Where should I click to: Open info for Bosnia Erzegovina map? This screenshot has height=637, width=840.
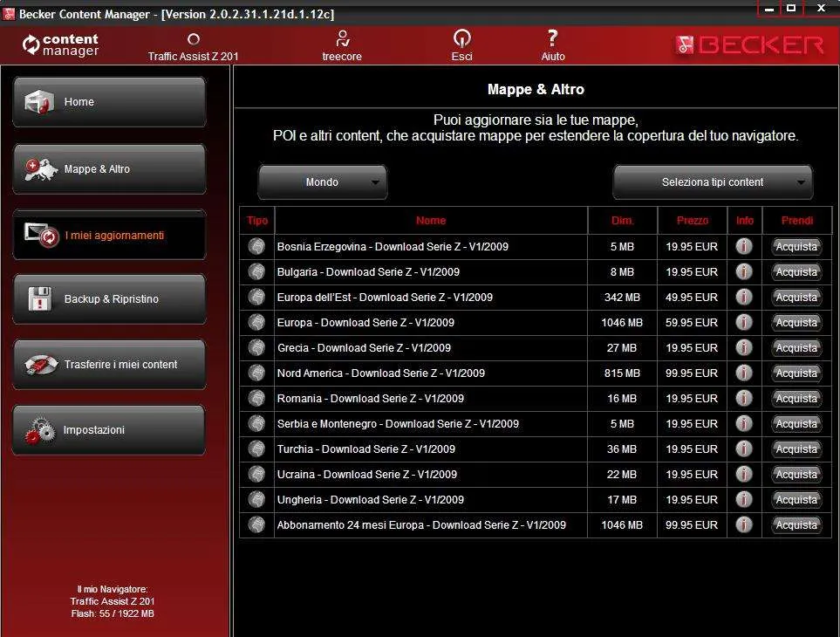[x=743, y=246]
